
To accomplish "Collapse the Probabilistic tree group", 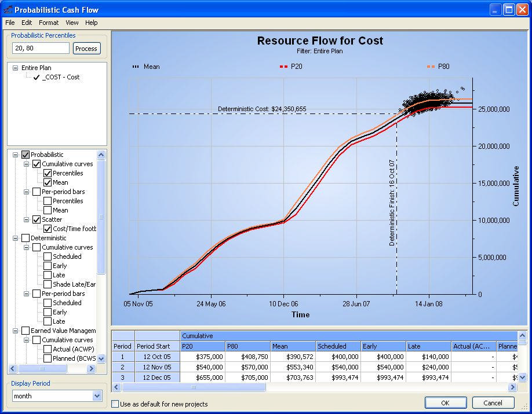I will [x=15, y=155].
